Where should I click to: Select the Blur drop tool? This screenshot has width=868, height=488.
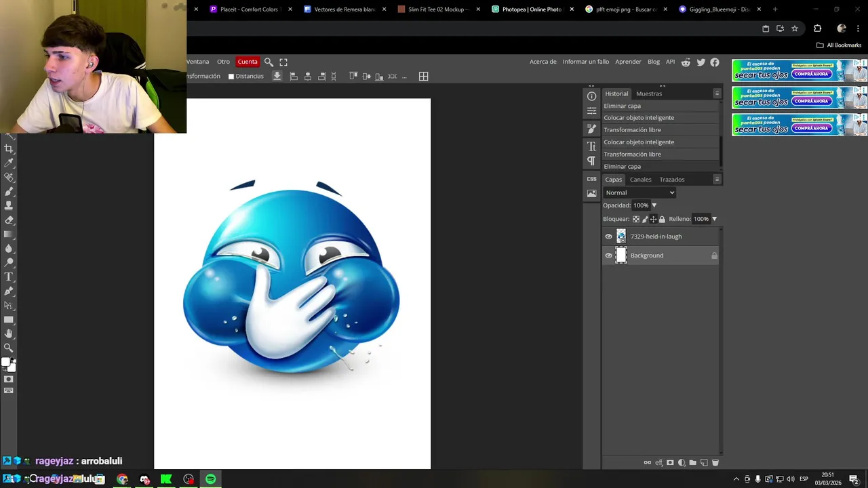click(9, 248)
